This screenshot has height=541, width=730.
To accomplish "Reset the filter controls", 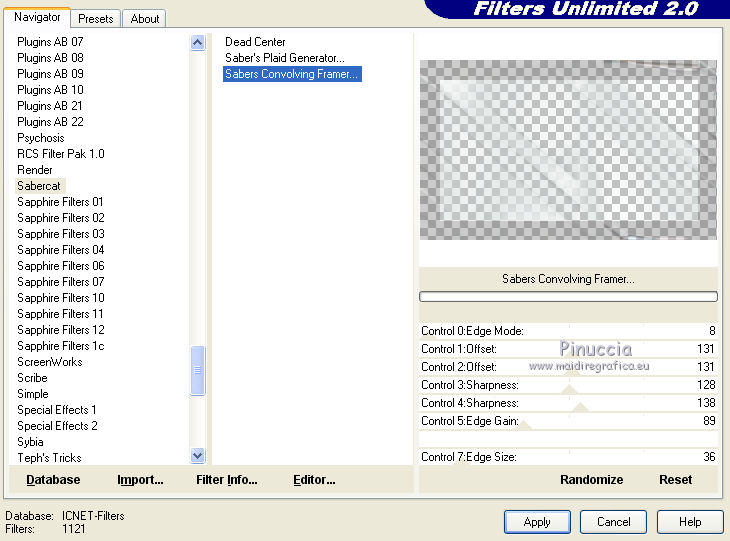I will pyautogui.click(x=676, y=480).
